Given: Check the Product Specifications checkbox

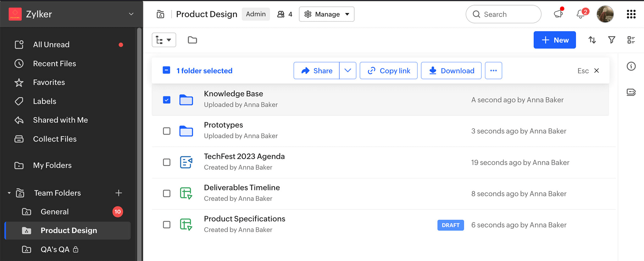Looking at the screenshot, I should click(x=167, y=225).
